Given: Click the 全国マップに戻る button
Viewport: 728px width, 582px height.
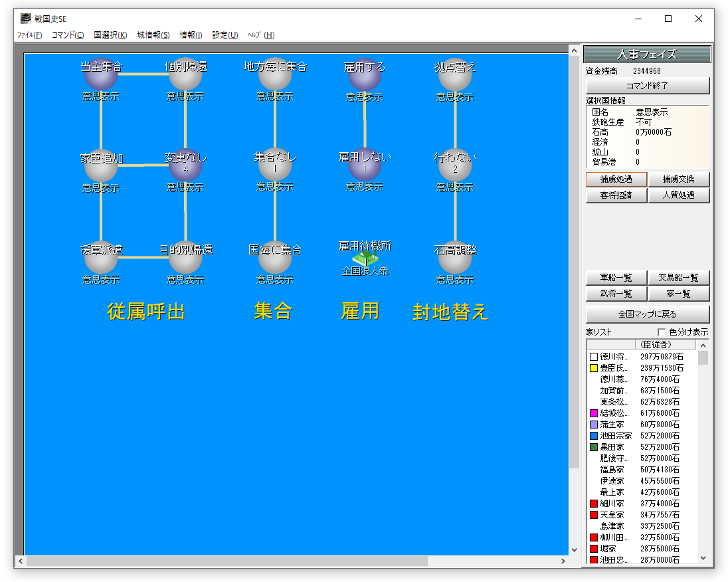Looking at the screenshot, I should pyautogui.click(x=648, y=314).
